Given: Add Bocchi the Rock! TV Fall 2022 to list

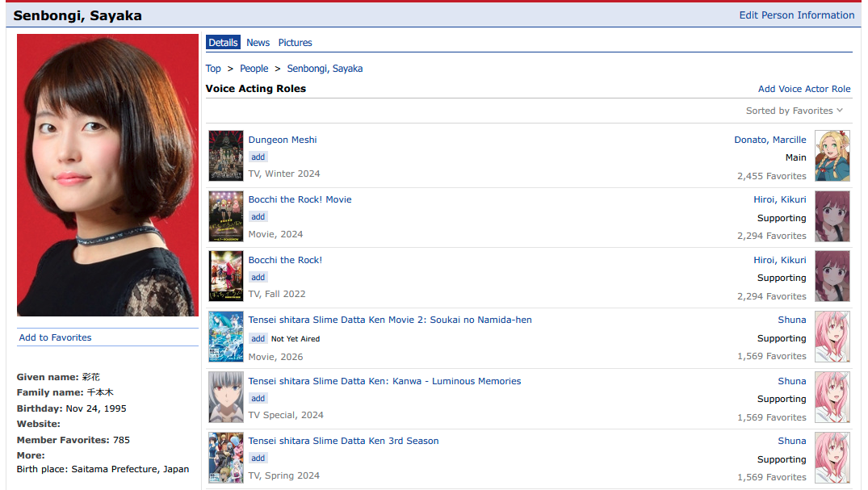Looking at the screenshot, I should [258, 278].
